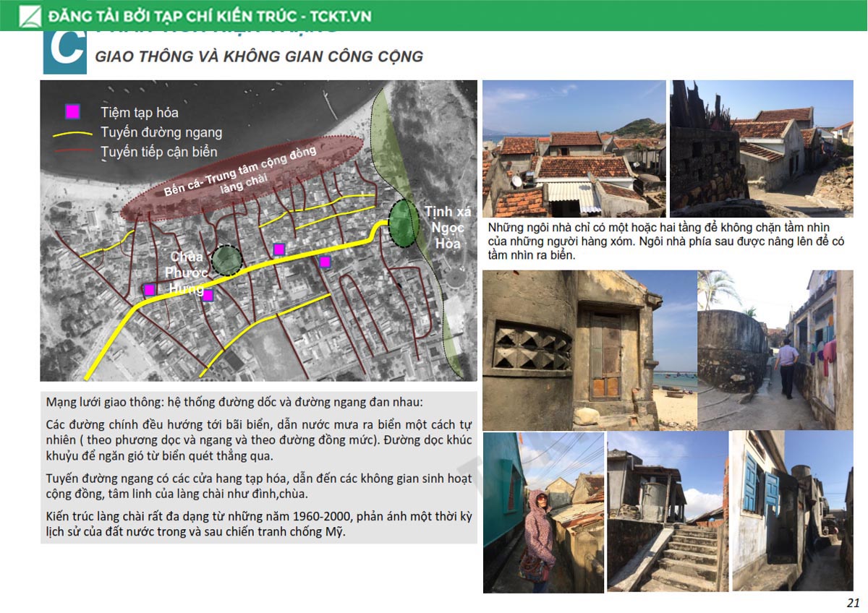This screenshot has height=613, width=868.
Task: Open the photo of tiled rooftops overlooking the sea
Action: [574, 148]
